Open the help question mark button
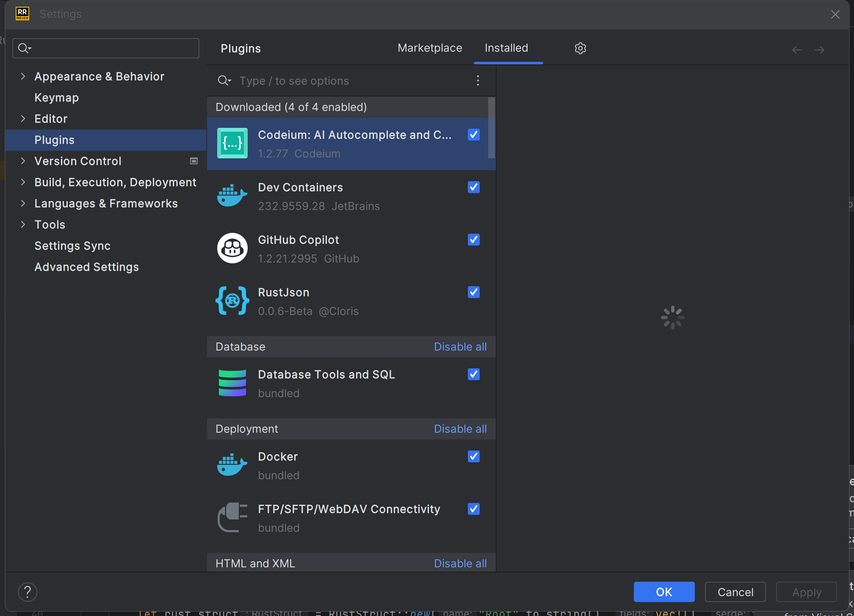854x616 pixels. (28, 592)
